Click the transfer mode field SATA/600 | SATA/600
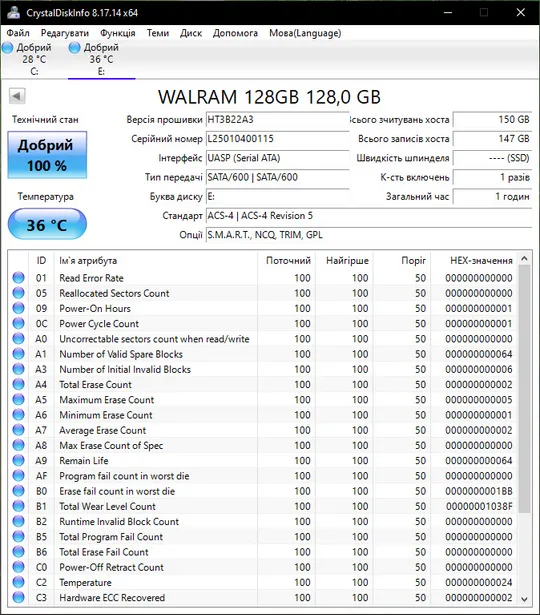This screenshot has height=615, width=540. pyautogui.click(x=277, y=177)
